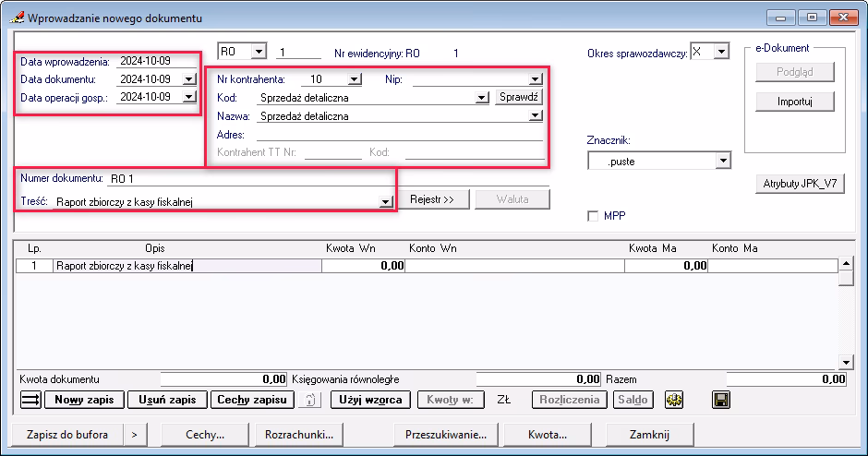Open Atrybuty JPK_V7
Viewport: 868px width, 456px height.
800,184
